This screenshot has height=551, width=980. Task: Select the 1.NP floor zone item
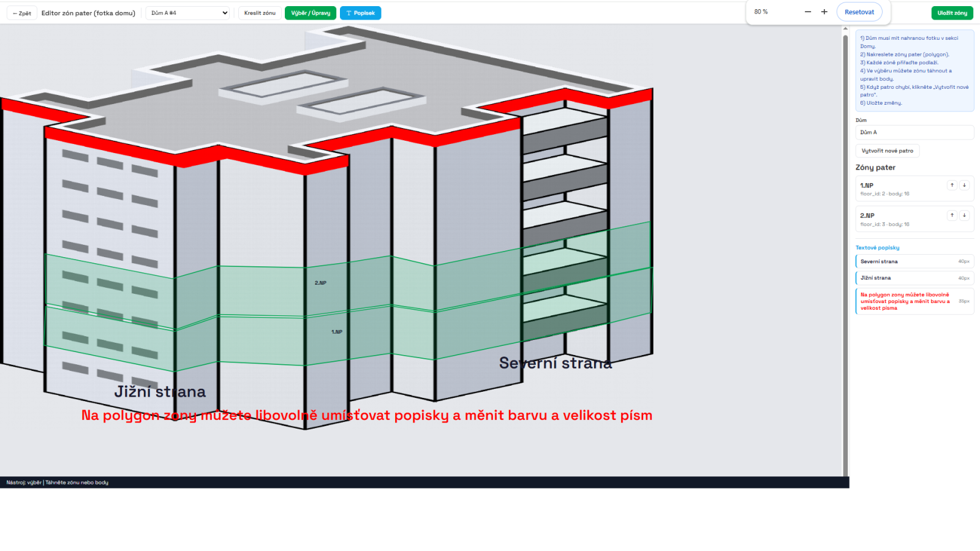900,189
